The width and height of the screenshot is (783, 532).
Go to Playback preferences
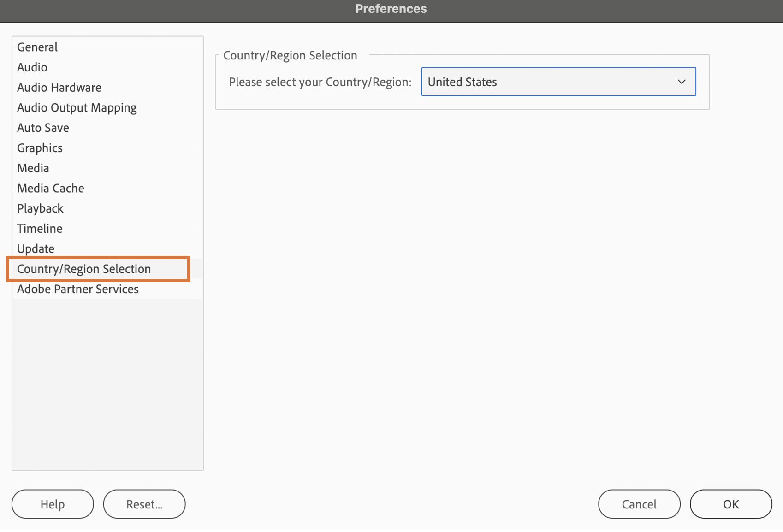(40, 208)
